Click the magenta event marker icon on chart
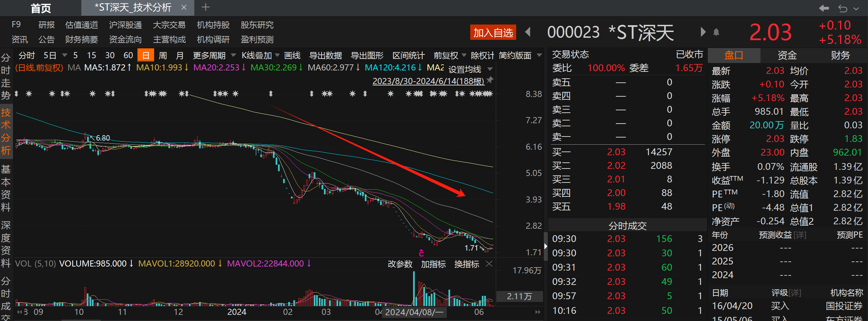 [421, 253]
